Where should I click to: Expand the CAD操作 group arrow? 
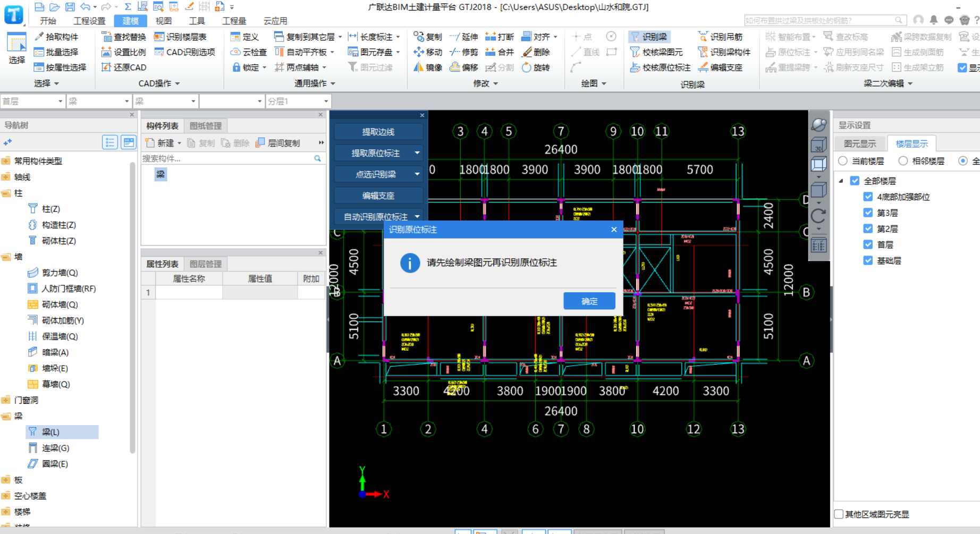178,83
